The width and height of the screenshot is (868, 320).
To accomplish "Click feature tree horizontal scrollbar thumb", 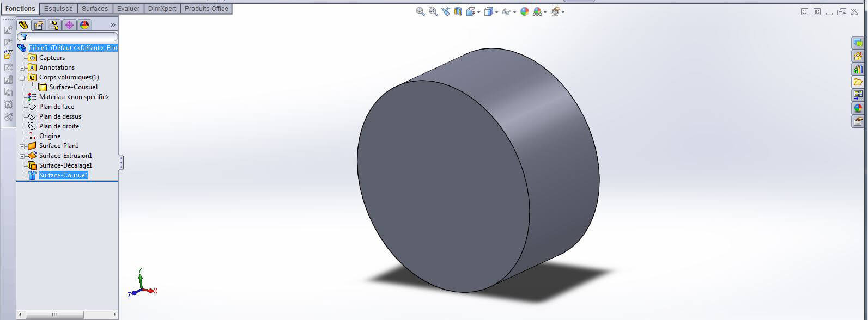I will click(x=54, y=315).
